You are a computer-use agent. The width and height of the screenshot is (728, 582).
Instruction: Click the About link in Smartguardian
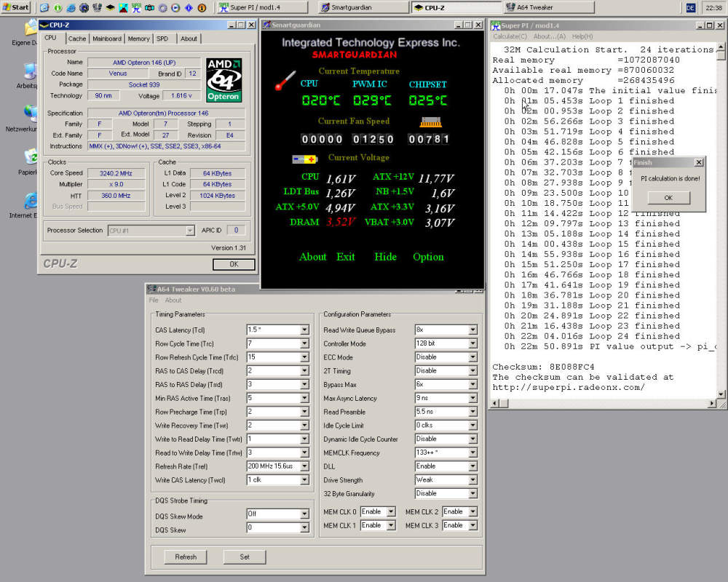313,257
